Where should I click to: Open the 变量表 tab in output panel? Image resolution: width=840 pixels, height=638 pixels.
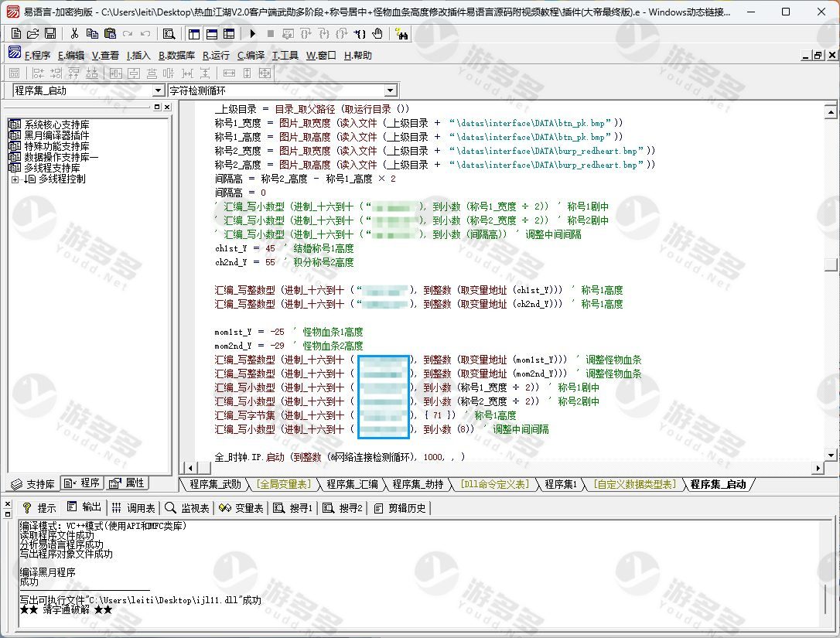click(x=242, y=508)
